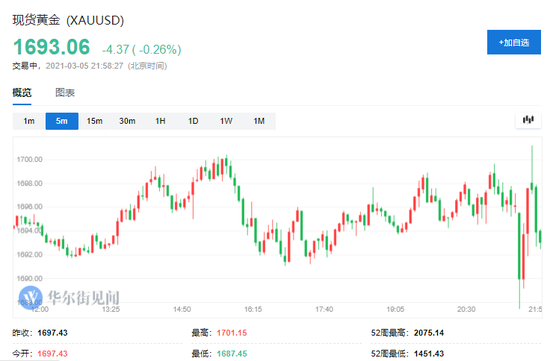Screen dimensions: 550x361
Task: Click the 1696.00 price axis label
Action: tap(29, 207)
